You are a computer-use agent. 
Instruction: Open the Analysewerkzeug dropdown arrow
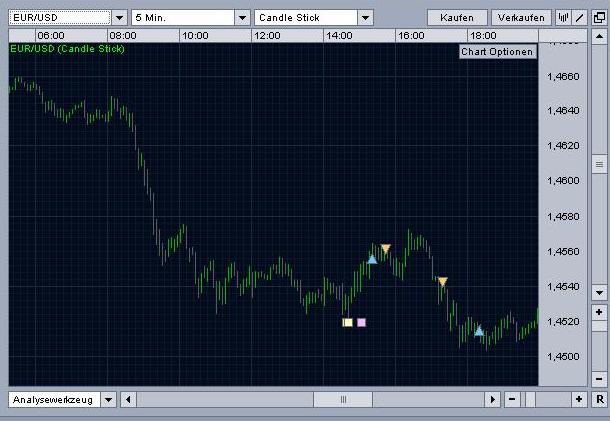tap(109, 400)
